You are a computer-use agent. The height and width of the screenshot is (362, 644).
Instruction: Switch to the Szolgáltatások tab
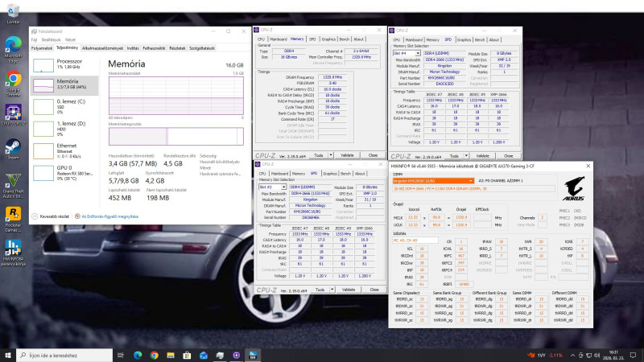coord(202,48)
